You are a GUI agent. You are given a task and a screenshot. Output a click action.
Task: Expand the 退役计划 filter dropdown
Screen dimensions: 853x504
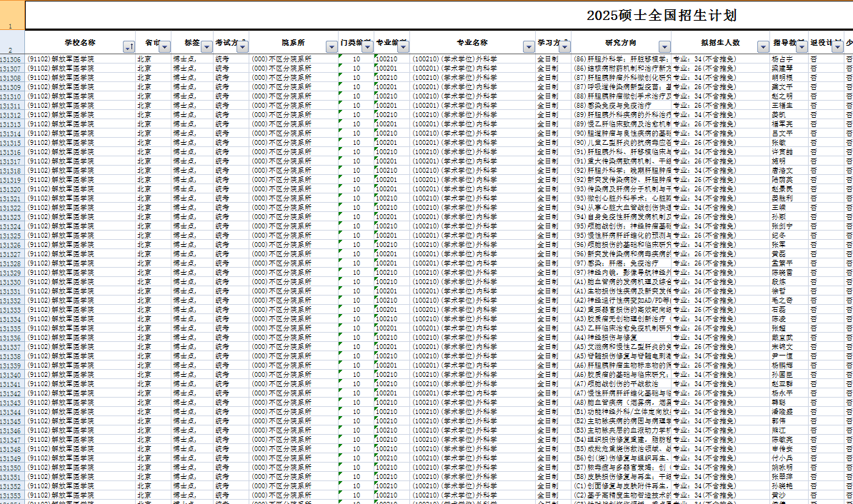[837, 46]
